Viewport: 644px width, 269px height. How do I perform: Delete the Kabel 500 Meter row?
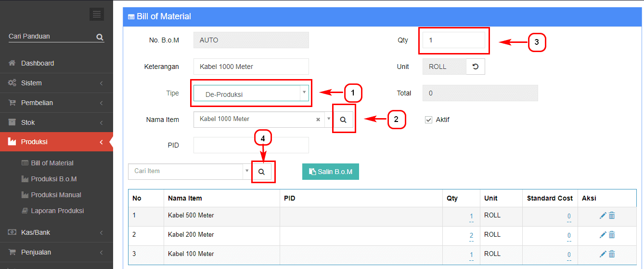pyautogui.click(x=612, y=215)
